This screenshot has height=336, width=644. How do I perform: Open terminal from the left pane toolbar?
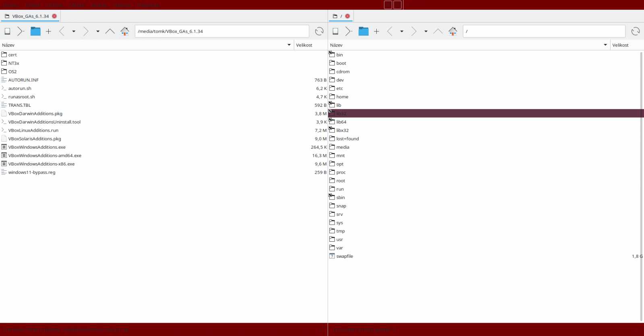point(21,31)
